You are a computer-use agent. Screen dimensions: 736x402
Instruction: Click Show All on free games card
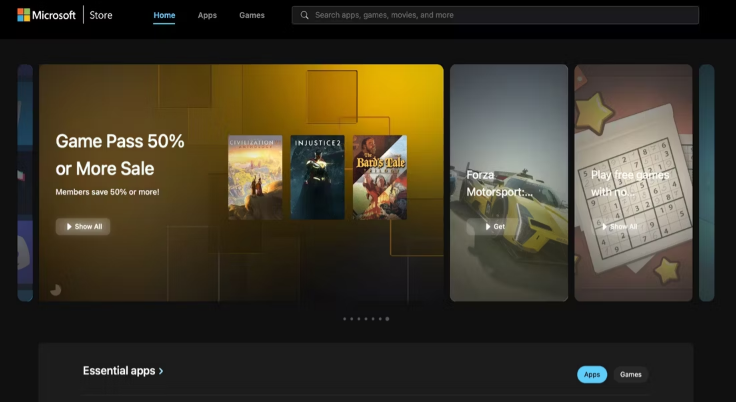[x=619, y=226]
